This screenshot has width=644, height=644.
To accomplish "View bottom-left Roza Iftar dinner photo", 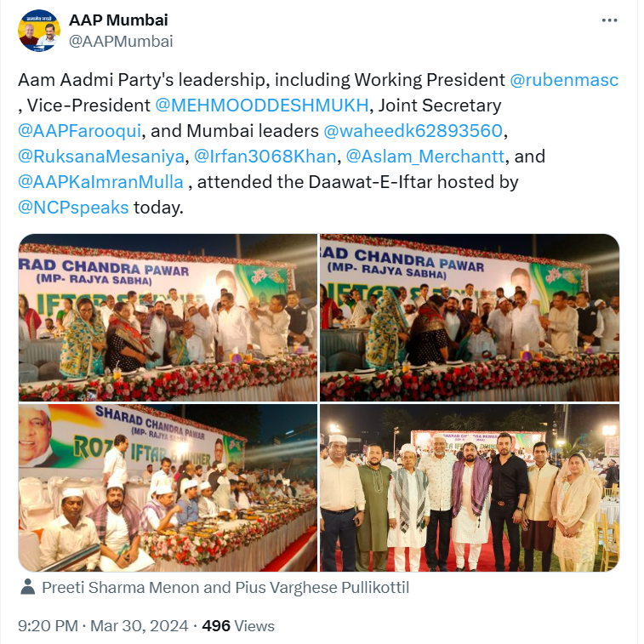I will tap(168, 488).
